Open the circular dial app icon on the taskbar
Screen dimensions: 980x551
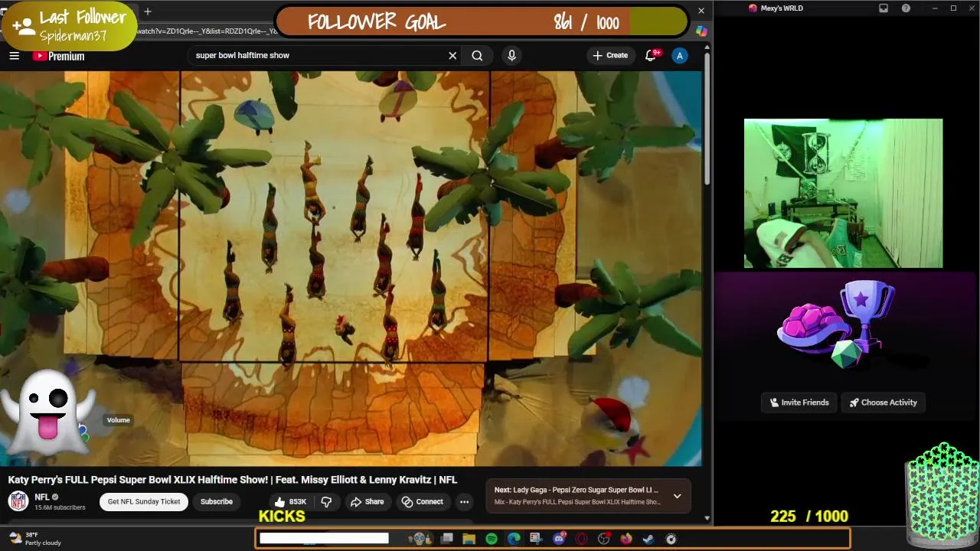(671, 539)
